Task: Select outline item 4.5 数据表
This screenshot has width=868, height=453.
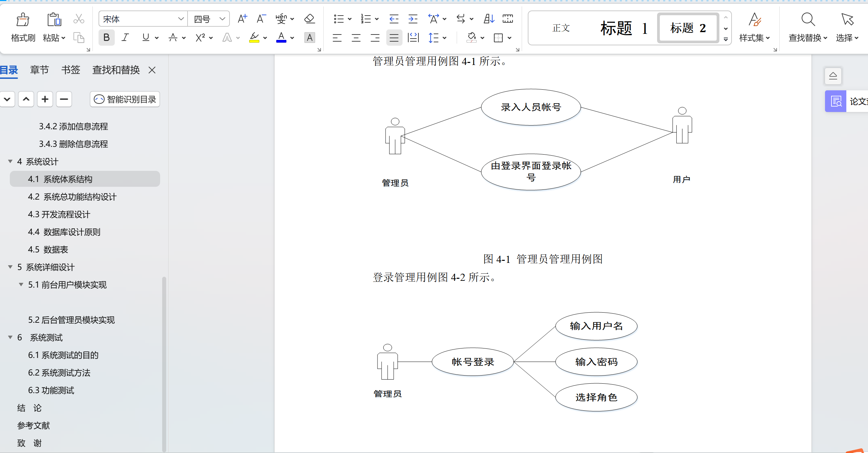Action: 48,249
